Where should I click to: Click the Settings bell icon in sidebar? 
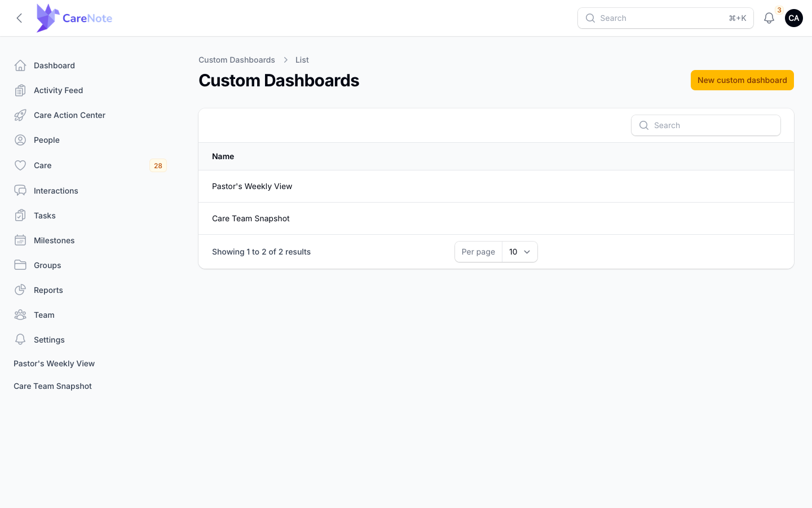pos(20,340)
